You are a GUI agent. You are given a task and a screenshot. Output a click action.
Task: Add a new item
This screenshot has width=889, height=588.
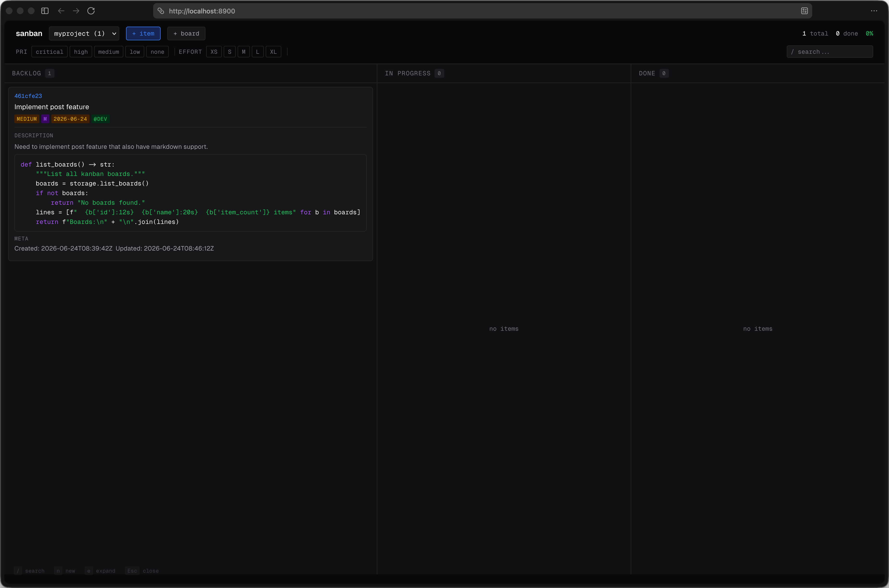coord(143,33)
